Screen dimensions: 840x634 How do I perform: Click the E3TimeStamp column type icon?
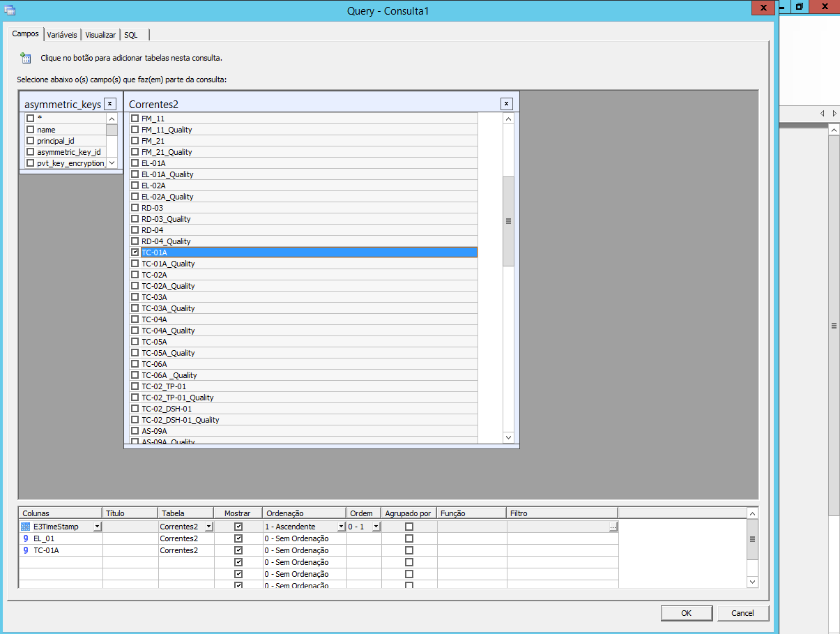pos(26,527)
